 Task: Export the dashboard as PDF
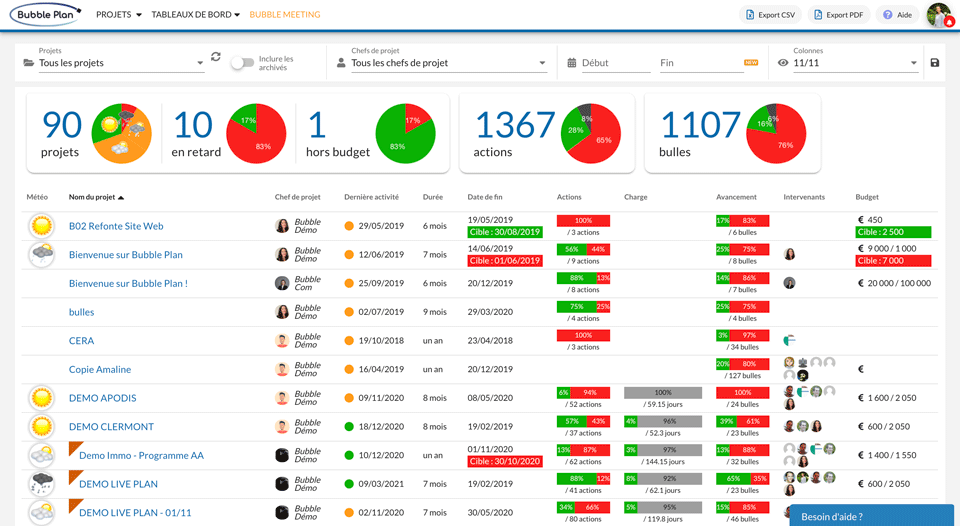click(839, 15)
